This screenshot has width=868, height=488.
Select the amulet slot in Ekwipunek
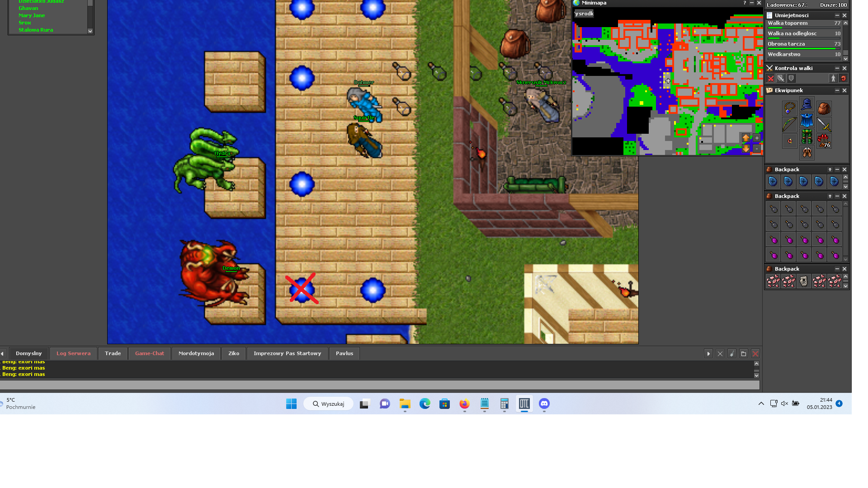pyautogui.click(x=790, y=108)
